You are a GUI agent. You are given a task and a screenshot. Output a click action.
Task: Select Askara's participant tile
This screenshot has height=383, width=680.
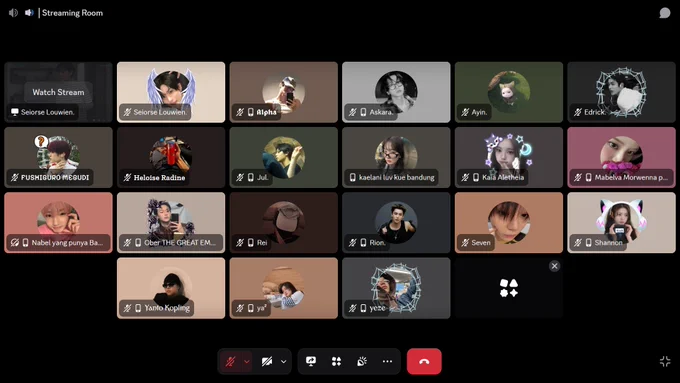click(396, 92)
